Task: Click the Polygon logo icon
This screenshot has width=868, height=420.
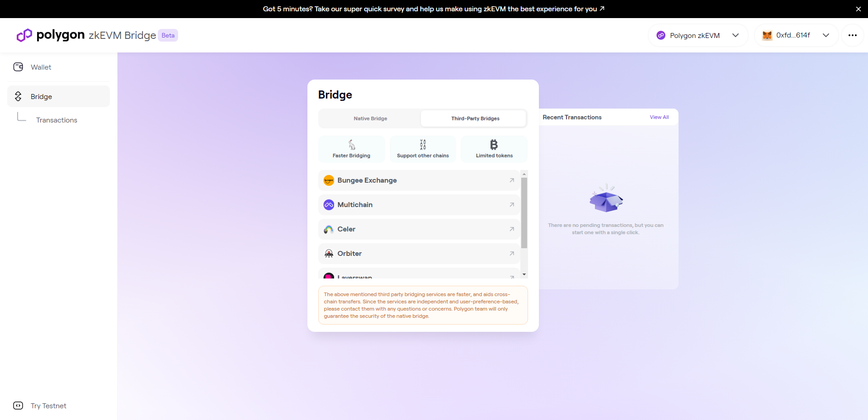Action: click(x=24, y=35)
